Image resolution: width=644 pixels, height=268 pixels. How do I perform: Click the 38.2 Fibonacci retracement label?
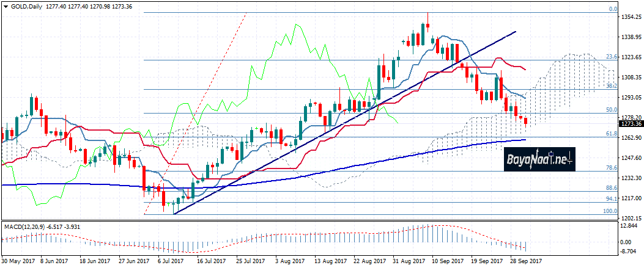pyautogui.click(x=610, y=86)
